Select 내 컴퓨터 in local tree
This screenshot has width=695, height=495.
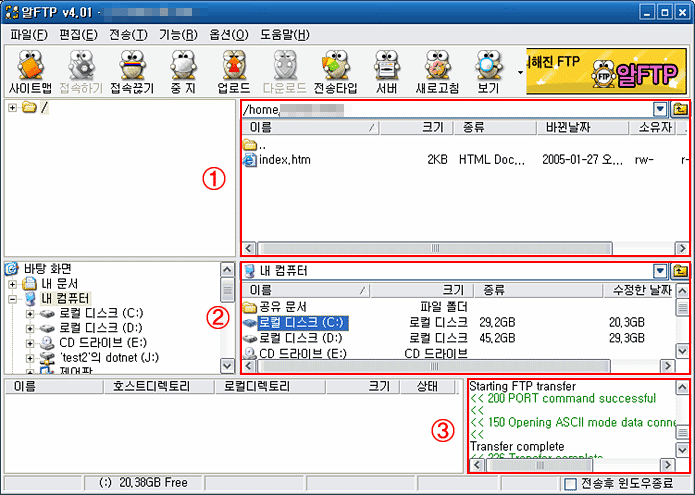coord(66,298)
